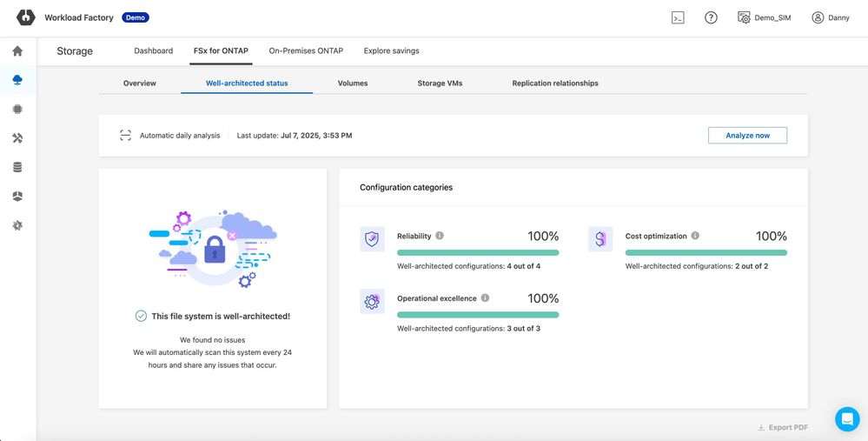Screen dimensions: 868x441
Task: Click the help question mark icon
Action: pyautogui.click(x=711, y=17)
